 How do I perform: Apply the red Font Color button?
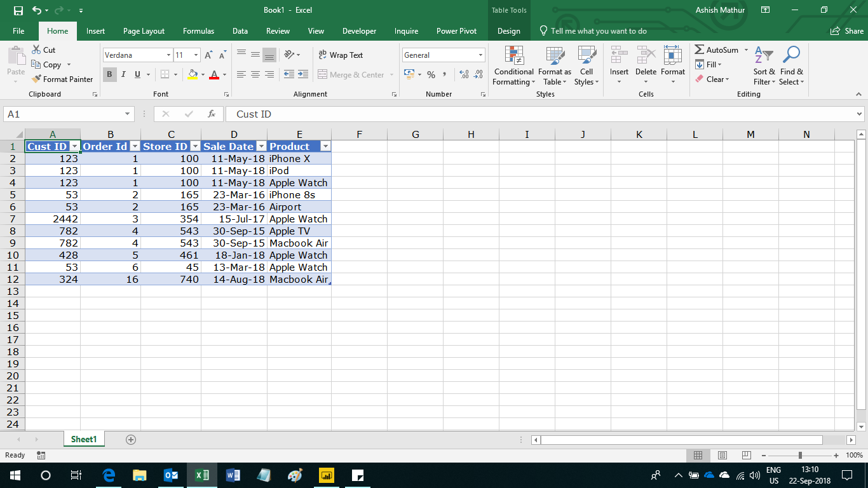[x=214, y=75]
